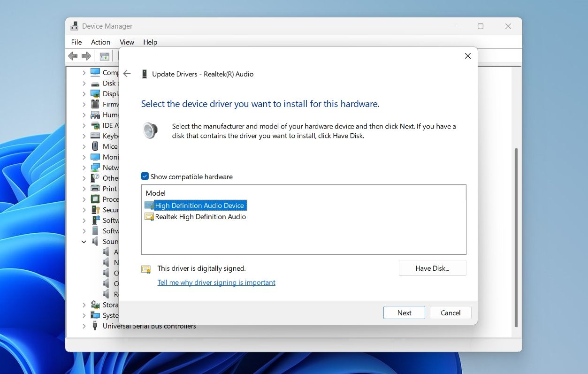
Task: Open 'Tell me why driver signing is important'
Action: (216, 282)
